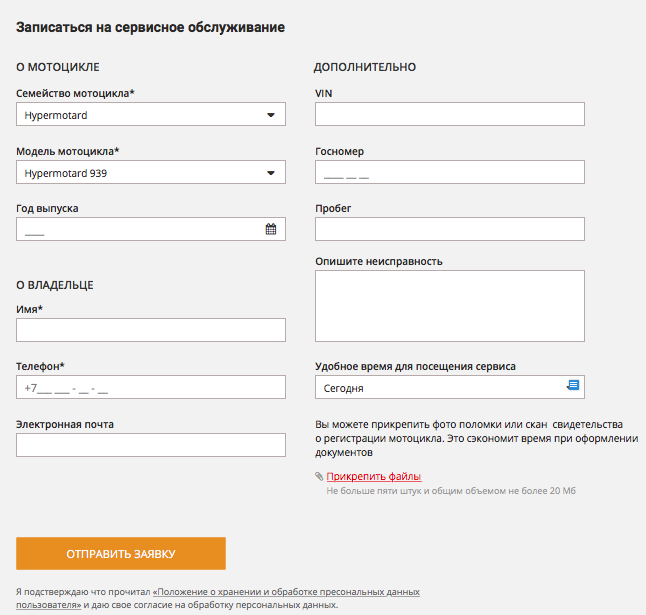
Task: Click list icon in visit time field
Action: click(x=573, y=386)
